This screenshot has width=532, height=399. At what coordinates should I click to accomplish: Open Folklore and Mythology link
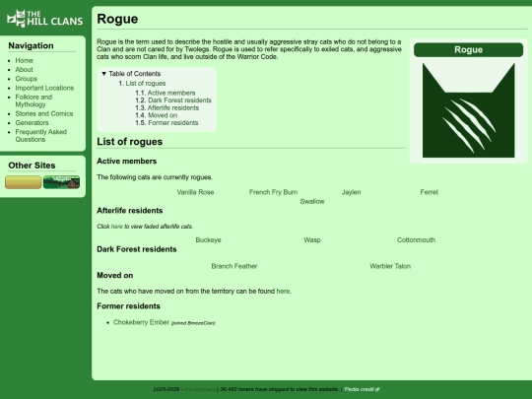pos(33,100)
